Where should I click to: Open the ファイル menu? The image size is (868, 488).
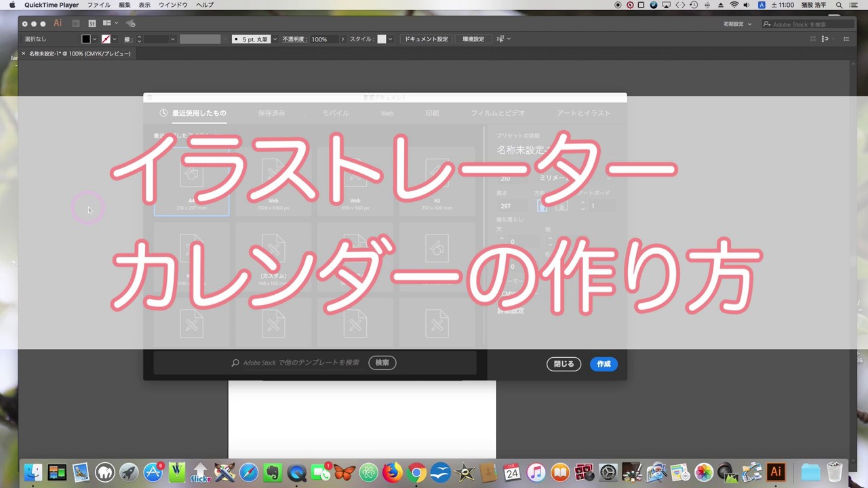click(98, 5)
